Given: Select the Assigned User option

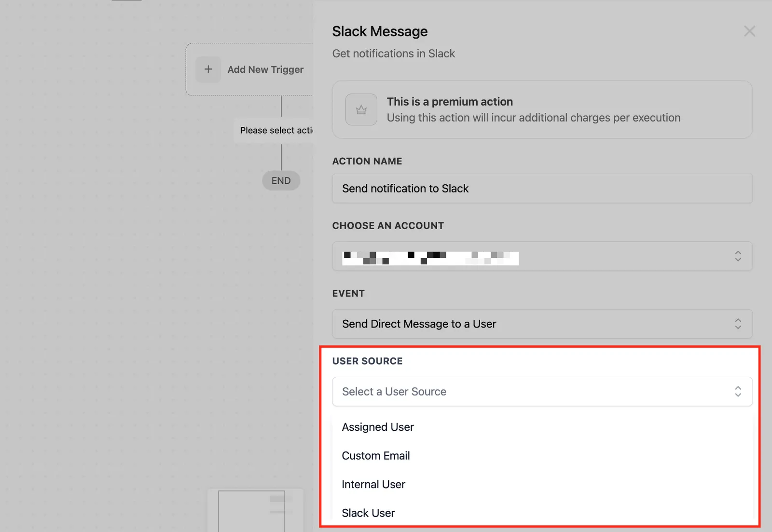Looking at the screenshot, I should tap(542, 427).
